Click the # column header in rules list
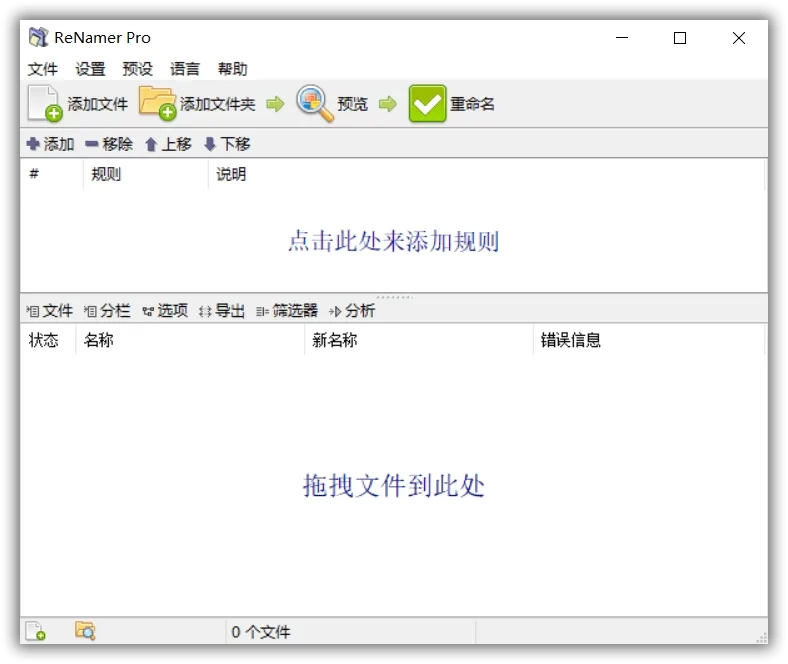788x664 pixels. 52,174
